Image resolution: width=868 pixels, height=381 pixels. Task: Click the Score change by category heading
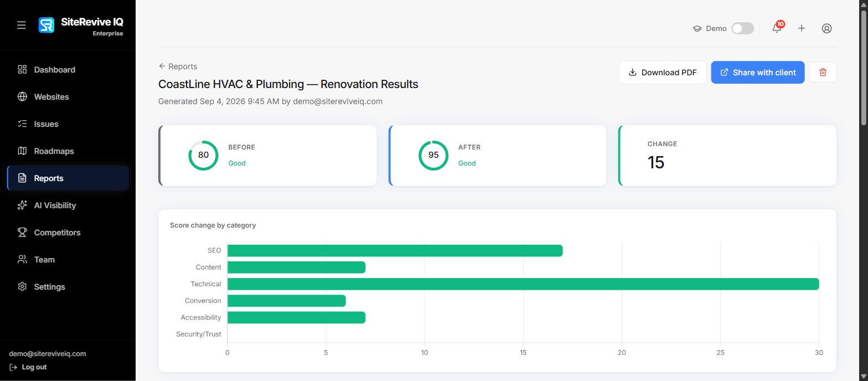pos(213,225)
